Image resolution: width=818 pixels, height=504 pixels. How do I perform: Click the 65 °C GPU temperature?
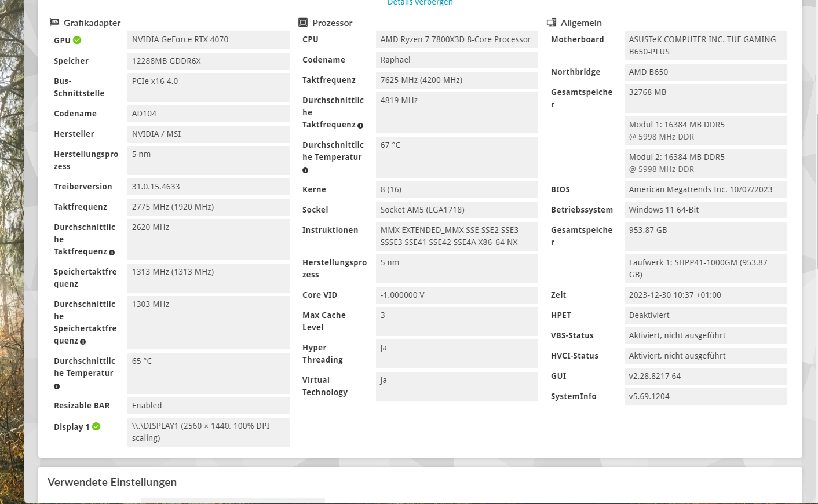(209, 373)
